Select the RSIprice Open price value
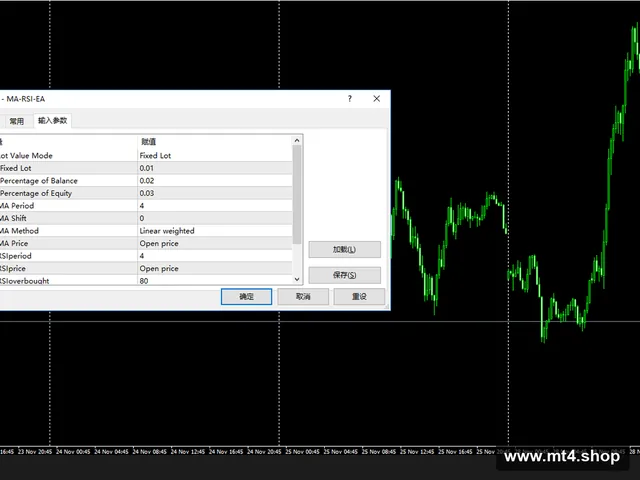 (x=159, y=269)
